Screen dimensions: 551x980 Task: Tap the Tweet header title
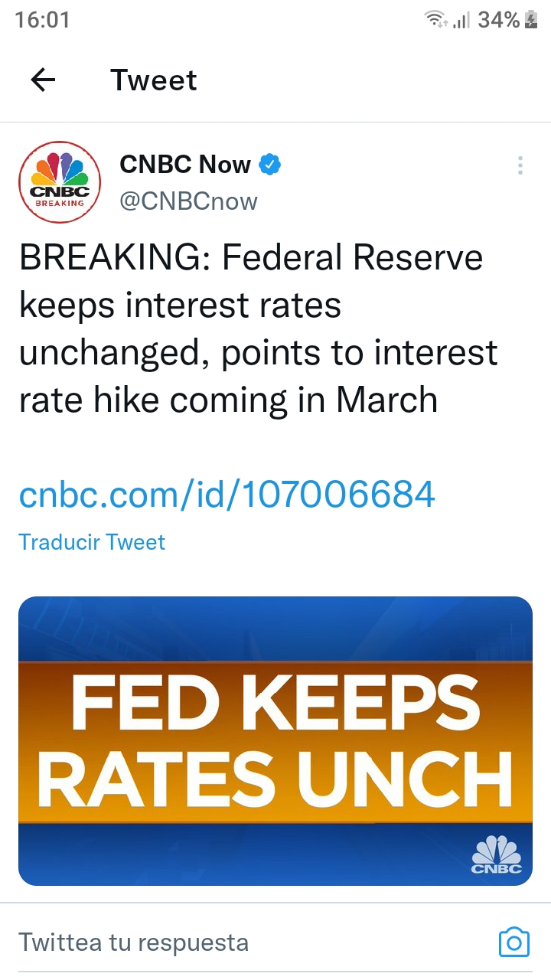click(154, 80)
